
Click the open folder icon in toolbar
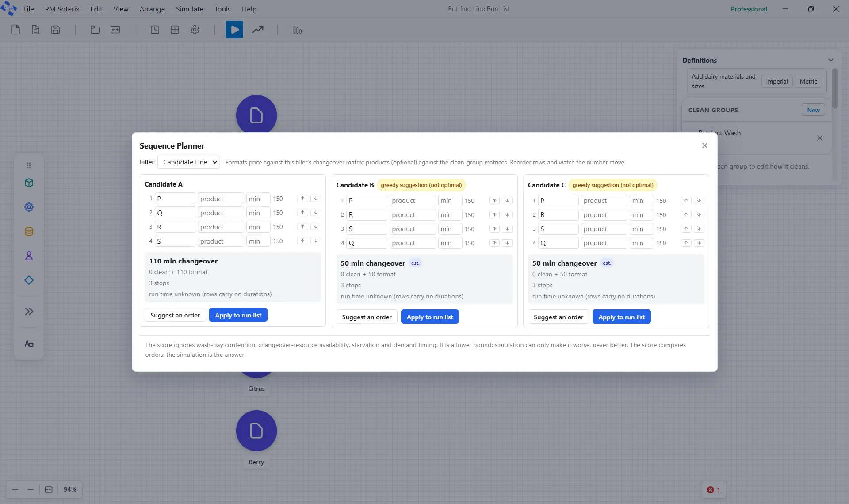(x=95, y=30)
